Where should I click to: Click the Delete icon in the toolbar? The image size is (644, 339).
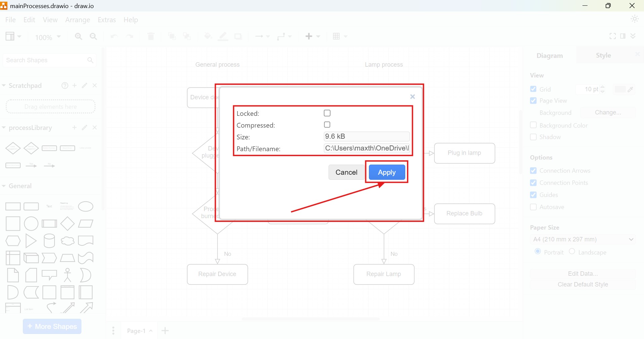[x=151, y=36]
